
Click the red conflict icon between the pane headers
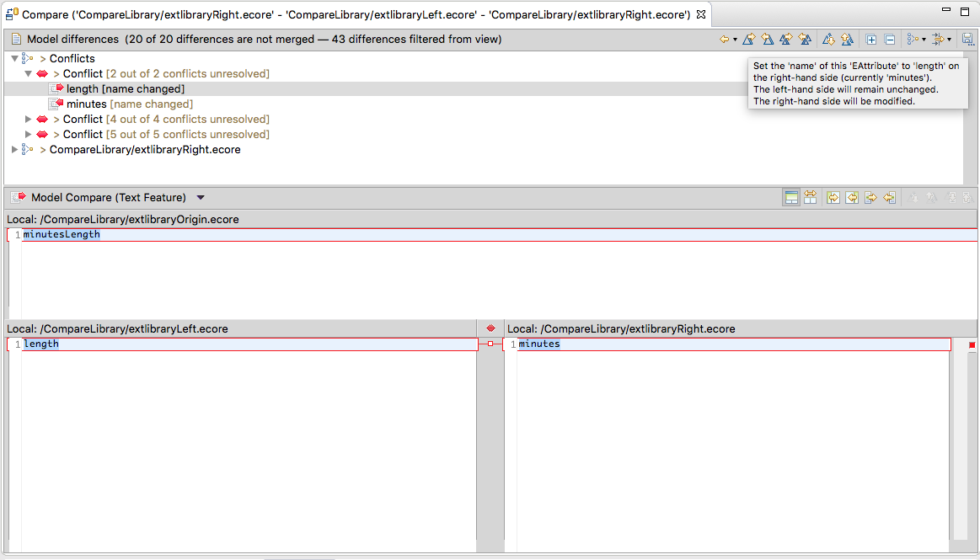tap(490, 328)
